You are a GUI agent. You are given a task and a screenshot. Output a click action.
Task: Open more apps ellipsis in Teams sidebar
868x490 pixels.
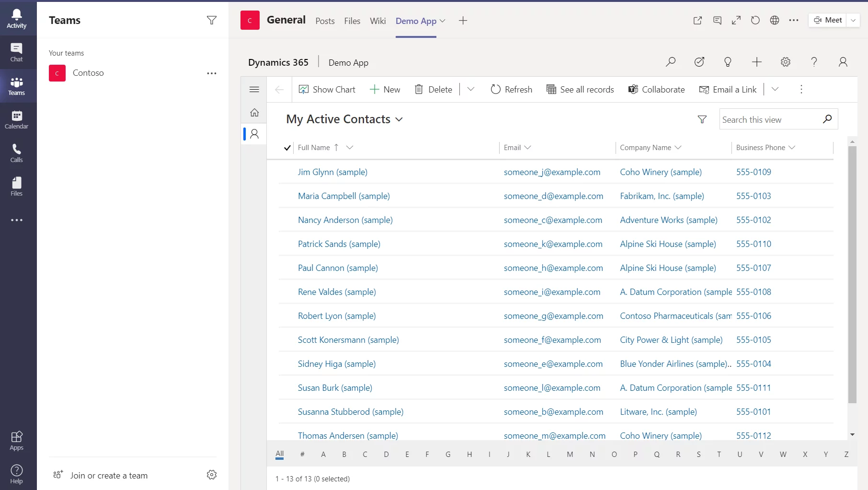(x=17, y=220)
